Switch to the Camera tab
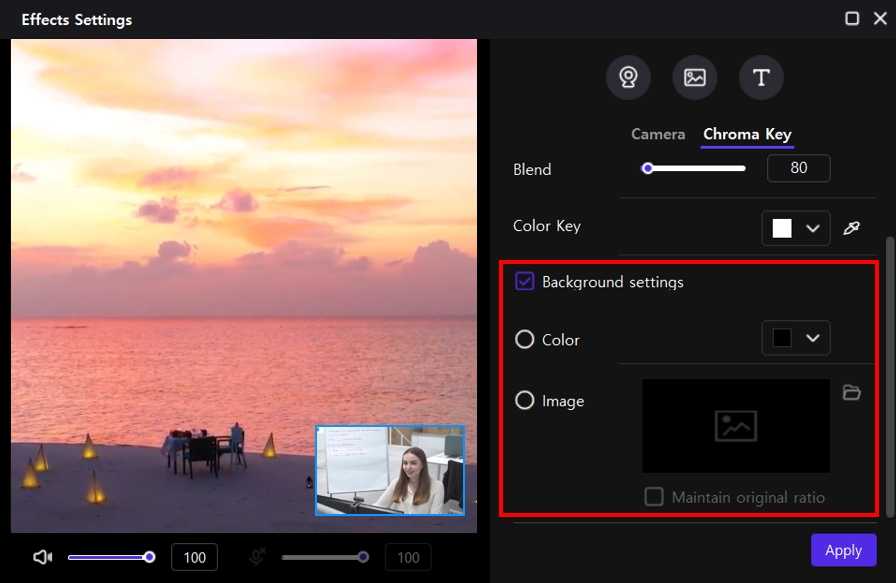Image resolution: width=896 pixels, height=583 pixels. [658, 134]
